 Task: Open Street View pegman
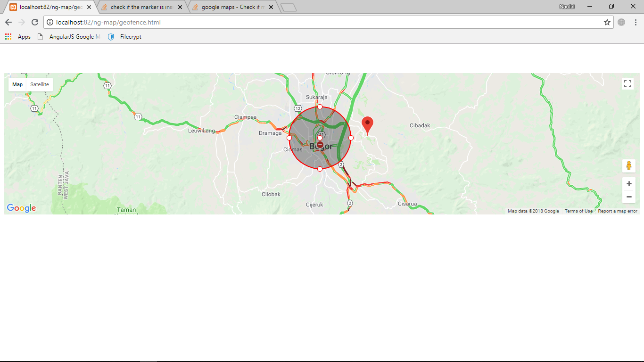pyautogui.click(x=629, y=166)
